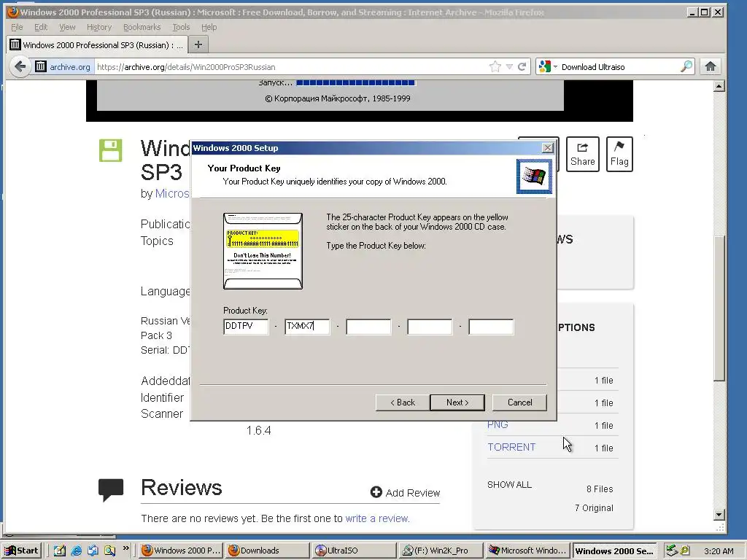This screenshot has width=747, height=560.
Task: Click the Add Review link text
Action: point(413,493)
